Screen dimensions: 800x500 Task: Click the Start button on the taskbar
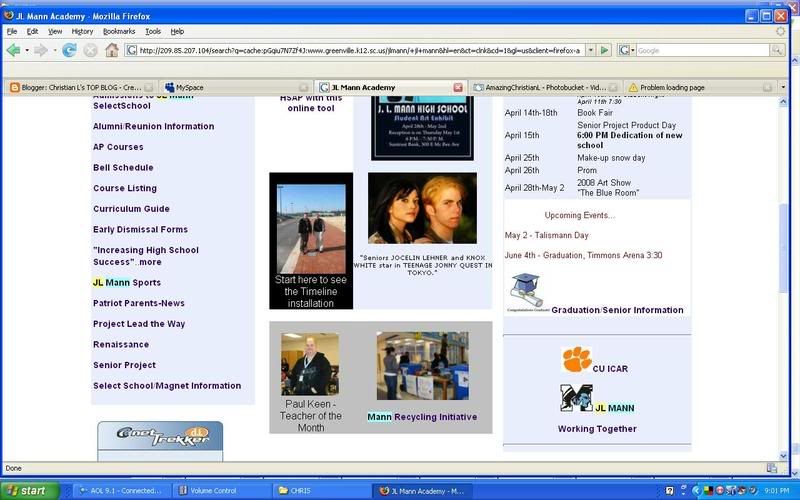coord(31,491)
